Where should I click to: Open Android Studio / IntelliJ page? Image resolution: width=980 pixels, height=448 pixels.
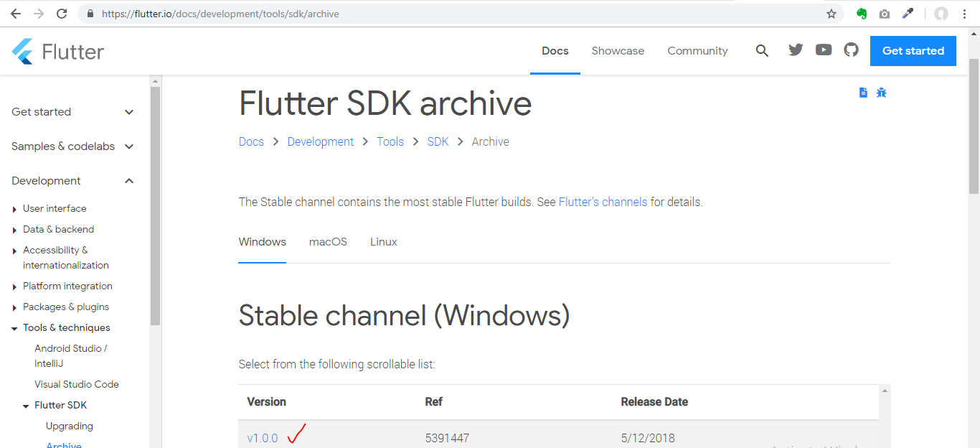(x=70, y=356)
